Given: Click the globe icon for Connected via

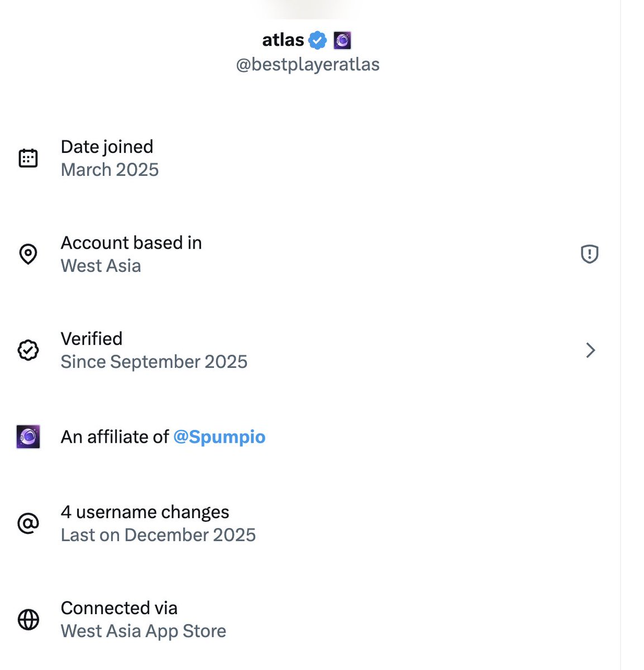Looking at the screenshot, I should pyautogui.click(x=28, y=620).
